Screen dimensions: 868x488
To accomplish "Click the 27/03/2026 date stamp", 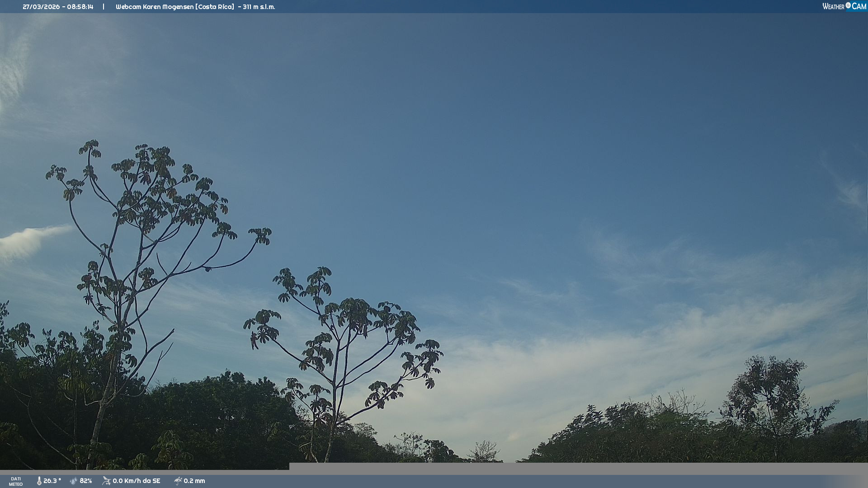I will click(x=41, y=7).
